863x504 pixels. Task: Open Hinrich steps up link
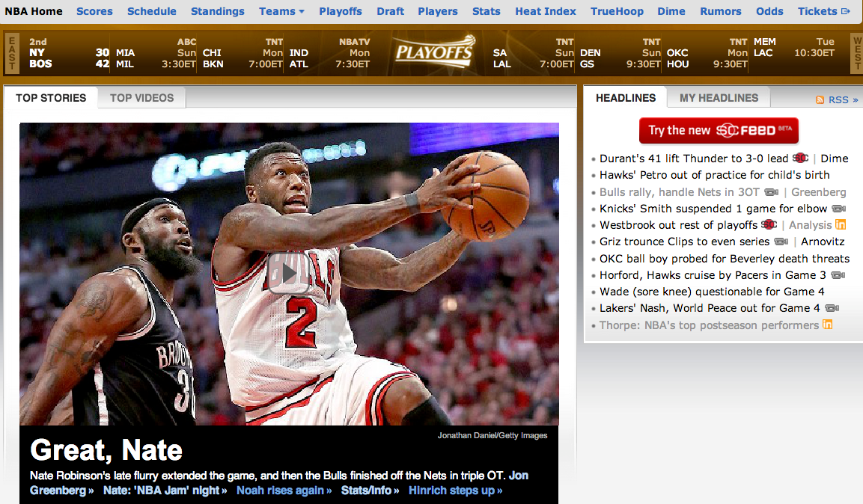pos(455,491)
